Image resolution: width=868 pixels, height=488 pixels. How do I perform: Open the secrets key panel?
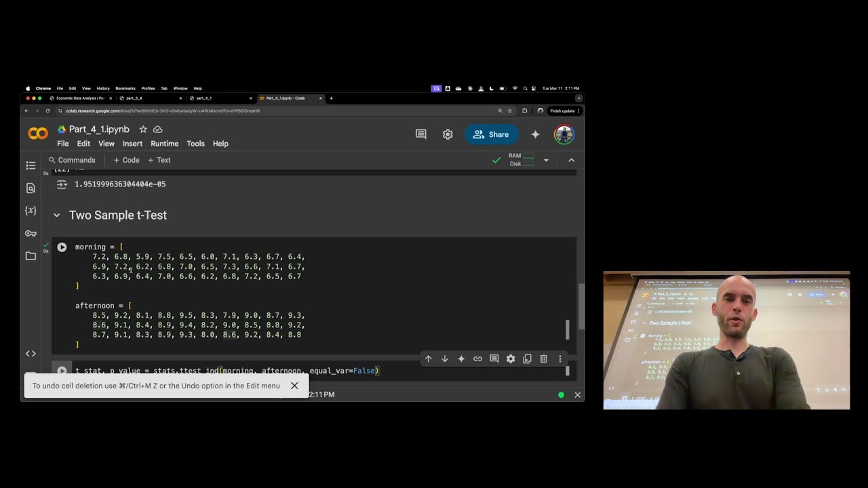pyautogui.click(x=31, y=233)
